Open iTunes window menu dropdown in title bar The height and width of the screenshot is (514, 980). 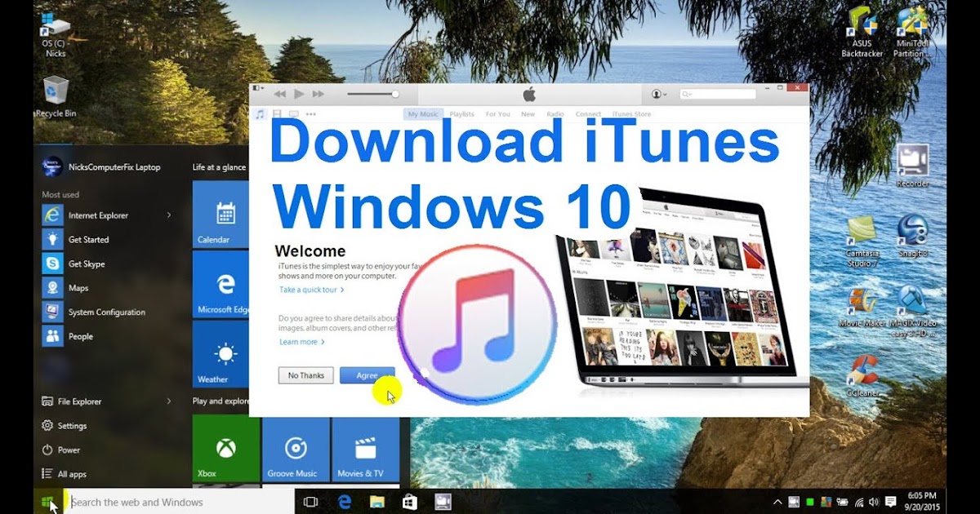tap(257, 87)
